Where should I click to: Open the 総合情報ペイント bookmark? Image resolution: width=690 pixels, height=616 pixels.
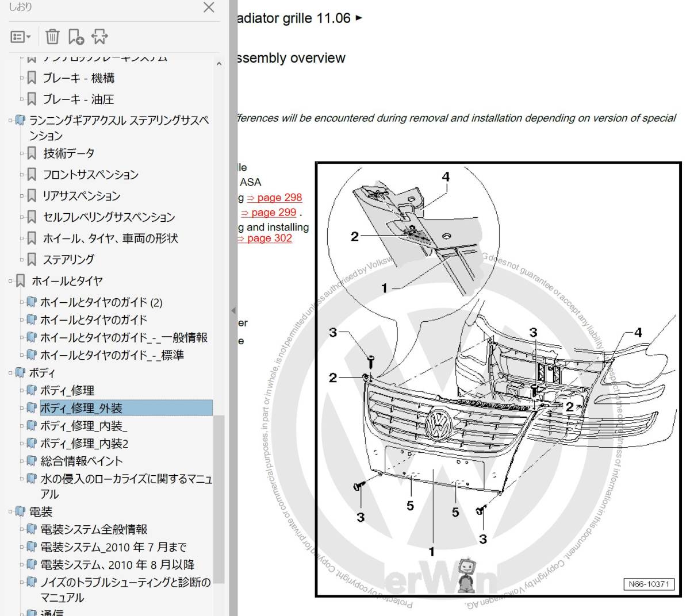pos(81,461)
